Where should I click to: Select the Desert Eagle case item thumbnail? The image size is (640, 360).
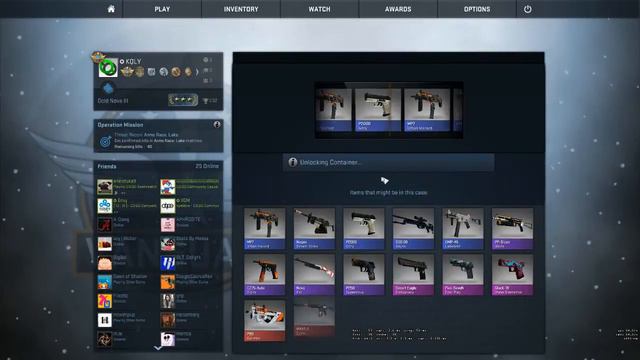pos(413,275)
